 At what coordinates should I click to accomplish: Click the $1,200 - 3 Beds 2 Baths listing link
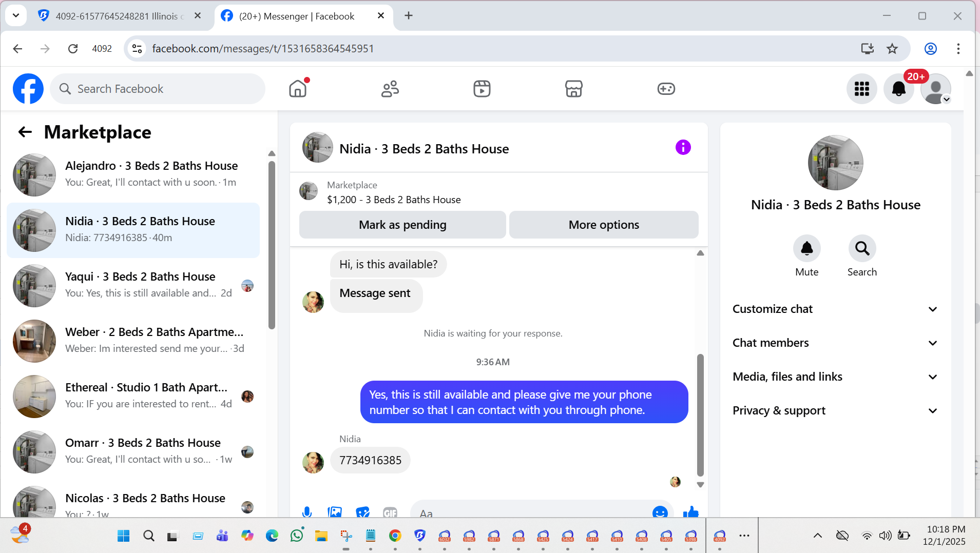[394, 200]
